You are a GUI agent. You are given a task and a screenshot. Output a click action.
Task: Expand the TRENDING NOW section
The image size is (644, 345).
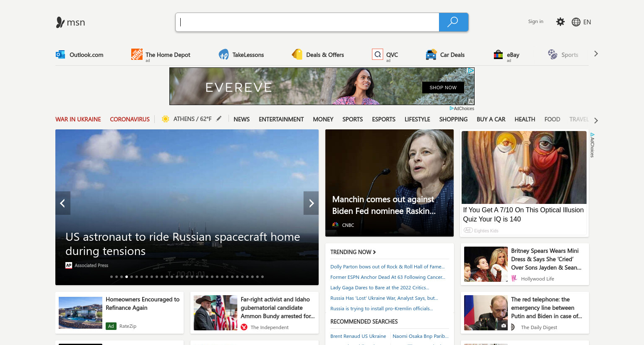click(x=353, y=252)
